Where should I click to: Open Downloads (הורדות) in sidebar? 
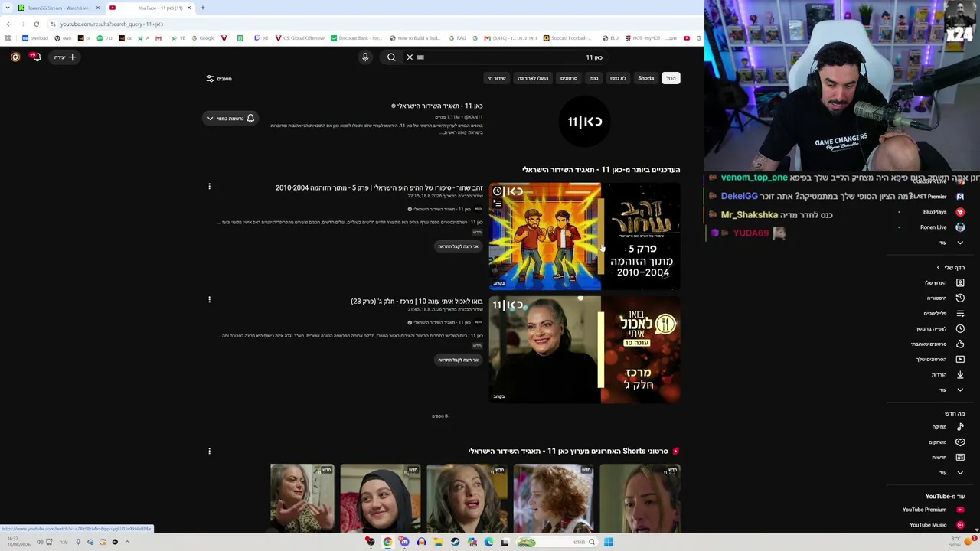point(947,375)
